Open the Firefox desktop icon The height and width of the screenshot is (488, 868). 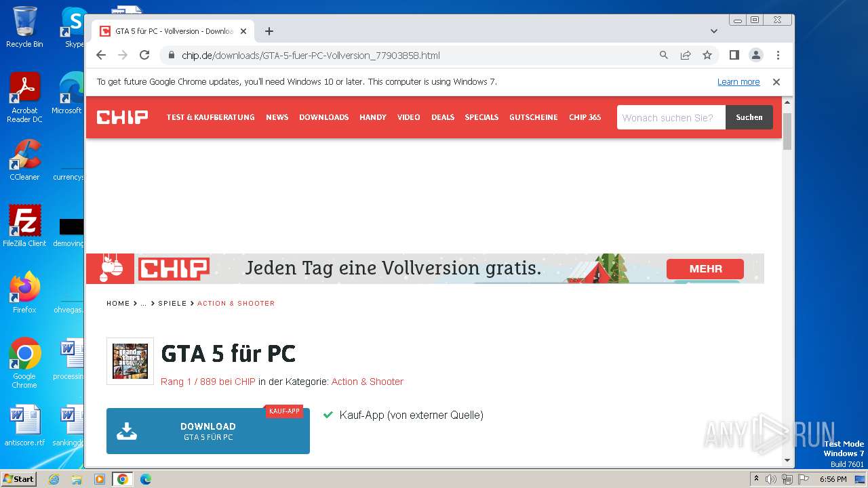tap(24, 293)
